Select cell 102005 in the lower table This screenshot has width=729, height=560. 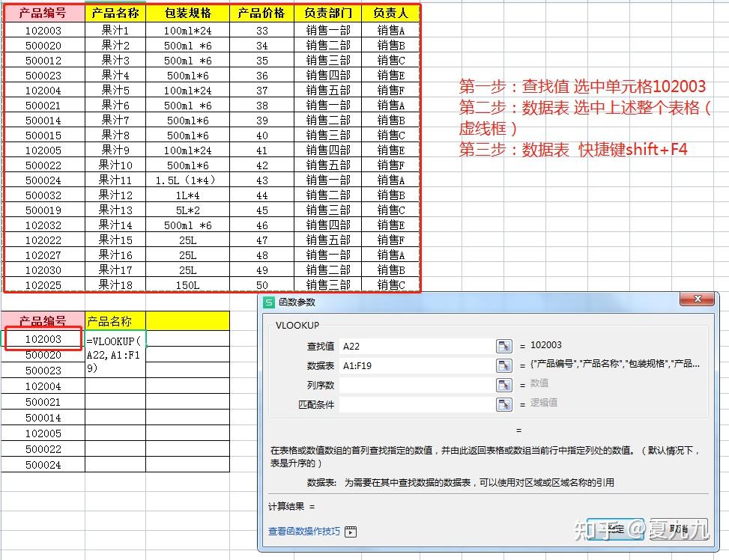tap(43, 433)
